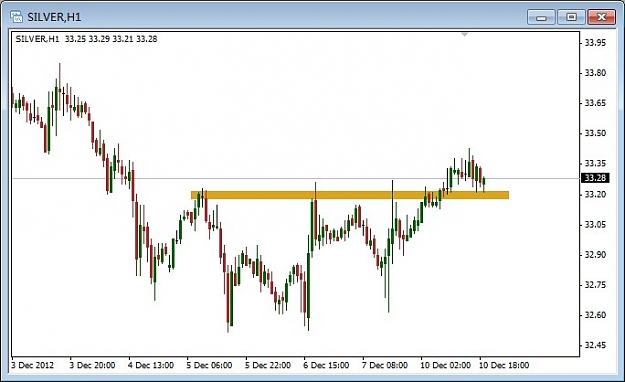
Task: Click the 3 Dec 2012 time label
Action: (32, 365)
